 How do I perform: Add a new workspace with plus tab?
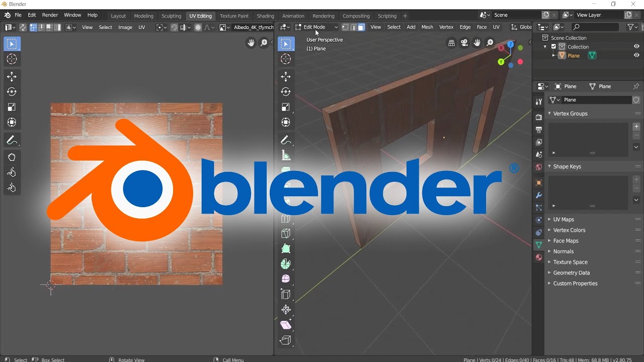[405, 16]
